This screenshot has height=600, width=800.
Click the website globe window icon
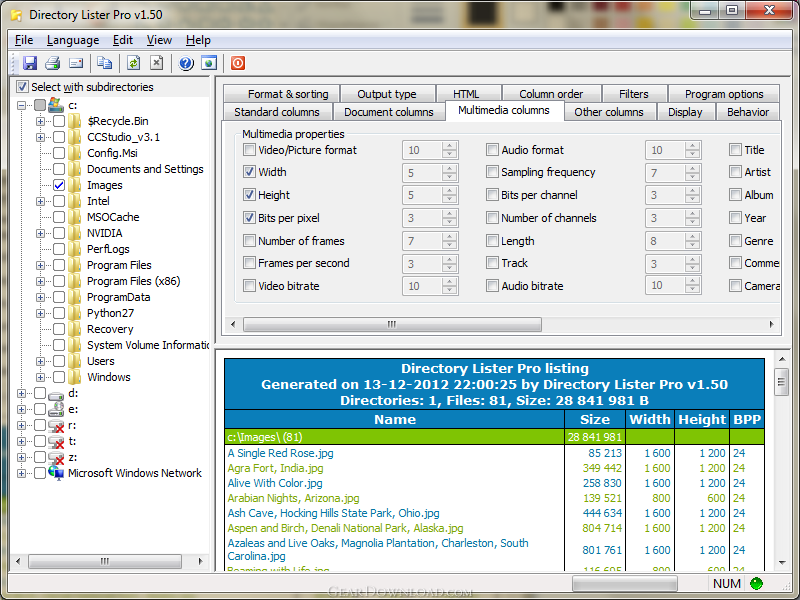tap(209, 63)
